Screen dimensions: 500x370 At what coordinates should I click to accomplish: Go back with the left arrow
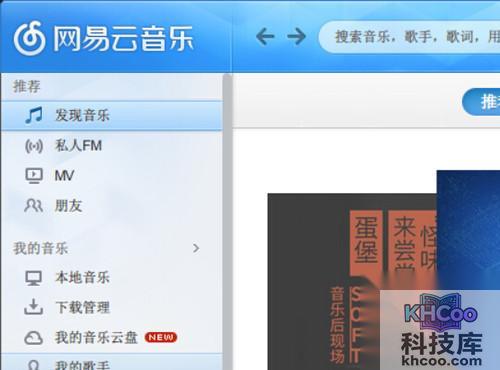point(265,36)
